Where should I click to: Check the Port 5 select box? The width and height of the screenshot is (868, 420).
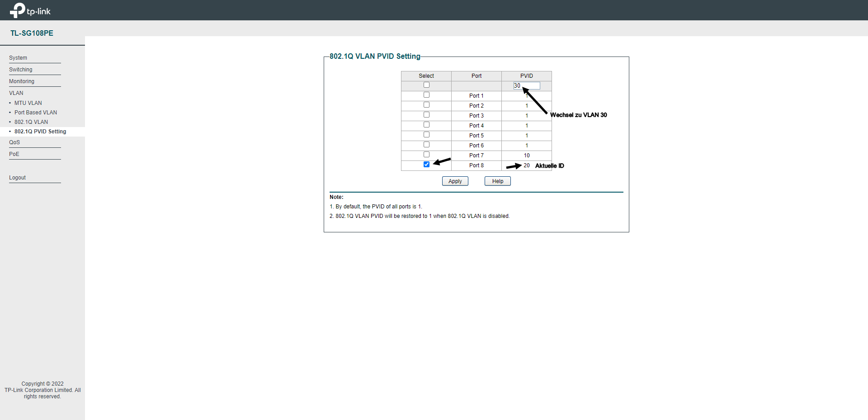pyautogui.click(x=426, y=135)
